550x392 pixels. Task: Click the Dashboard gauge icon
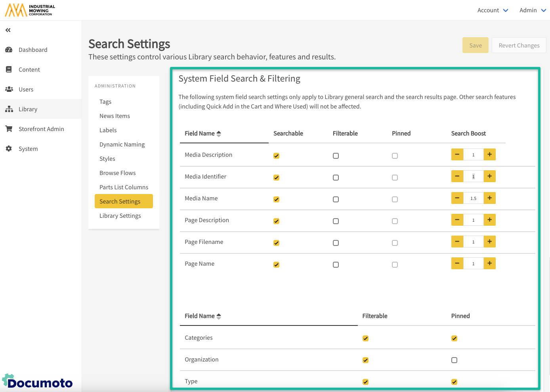[x=9, y=50]
